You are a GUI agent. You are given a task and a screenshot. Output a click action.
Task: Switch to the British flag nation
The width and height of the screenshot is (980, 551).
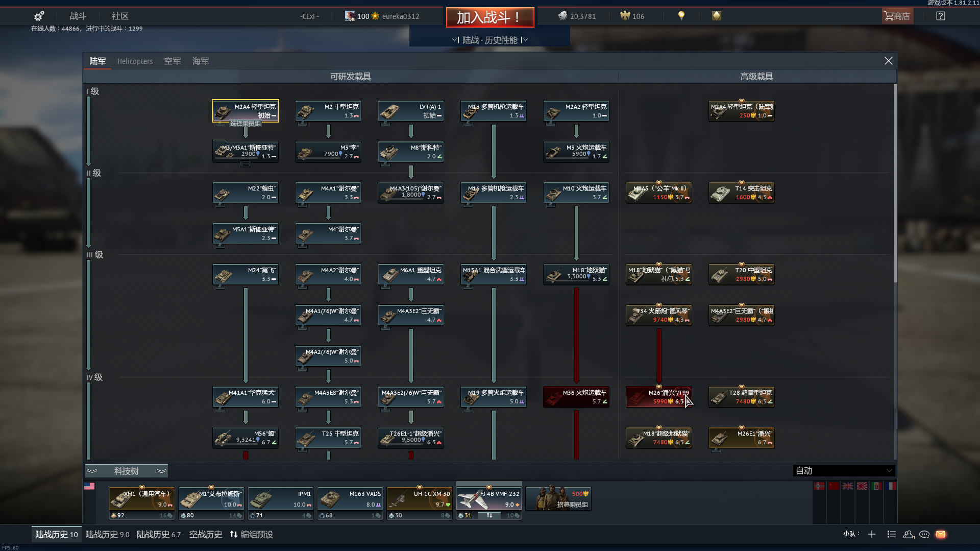848,486
